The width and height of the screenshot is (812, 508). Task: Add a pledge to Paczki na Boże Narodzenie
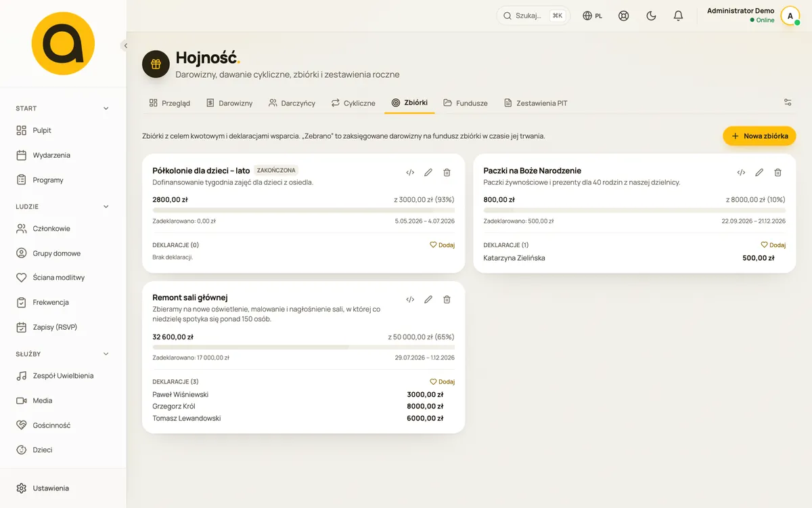pyautogui.click(x=773, y=245)
